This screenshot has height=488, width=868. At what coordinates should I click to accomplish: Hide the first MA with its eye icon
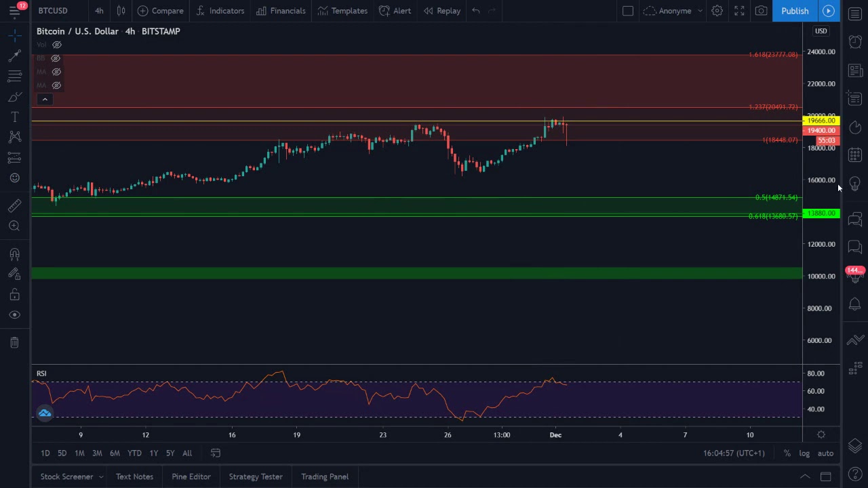(56, 72)
